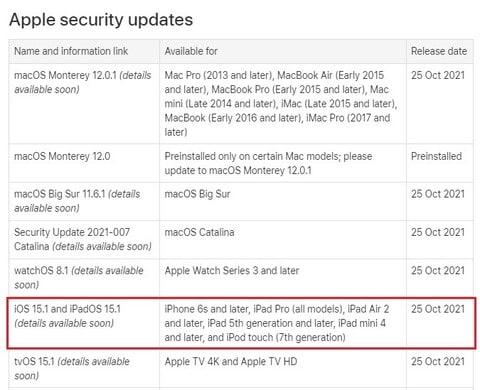Click the Apple security updates heading

[101, 20]
